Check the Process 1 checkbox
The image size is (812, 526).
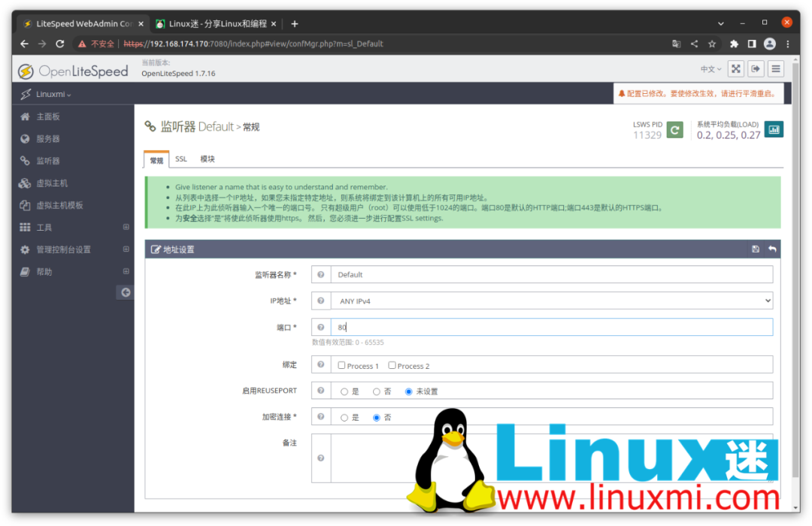(341, 365)
